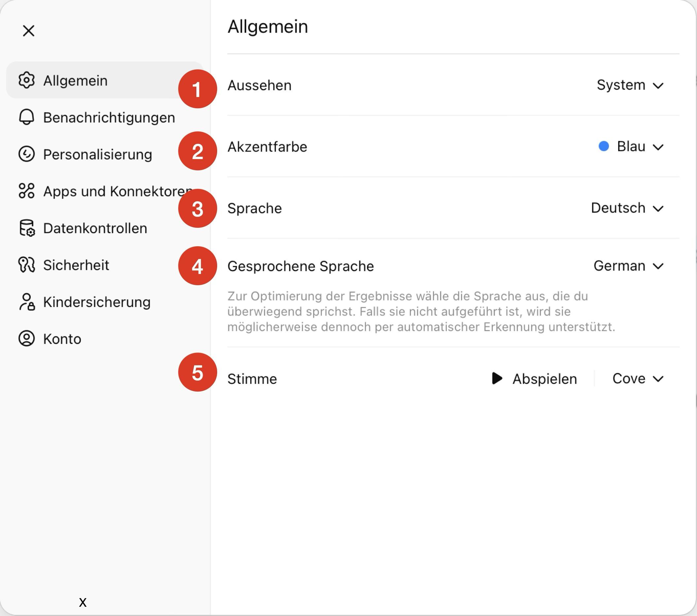
Task: Click the Konto profile icon
Action: point(26,339)
